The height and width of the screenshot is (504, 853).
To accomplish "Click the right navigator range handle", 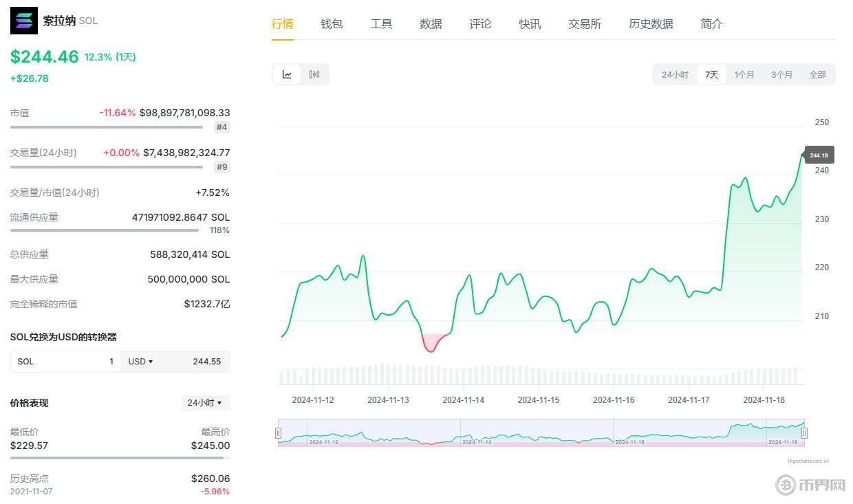I will (x=804, y=433).
